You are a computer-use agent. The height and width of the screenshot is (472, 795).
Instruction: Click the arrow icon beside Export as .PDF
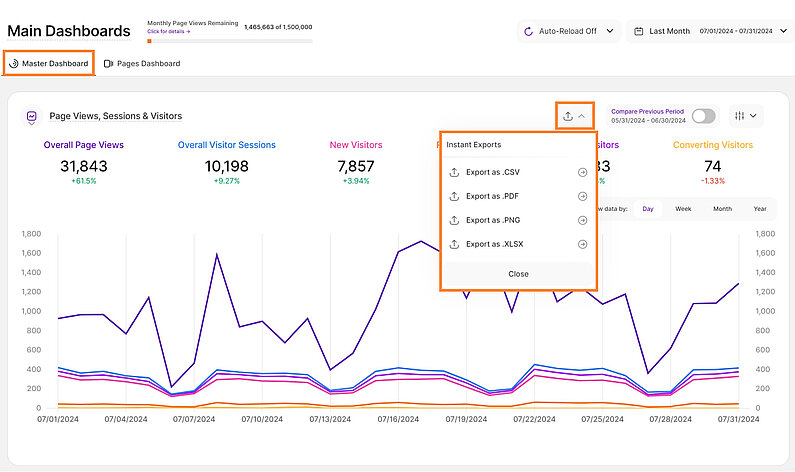pyautogui.click(x=582, y=196)
